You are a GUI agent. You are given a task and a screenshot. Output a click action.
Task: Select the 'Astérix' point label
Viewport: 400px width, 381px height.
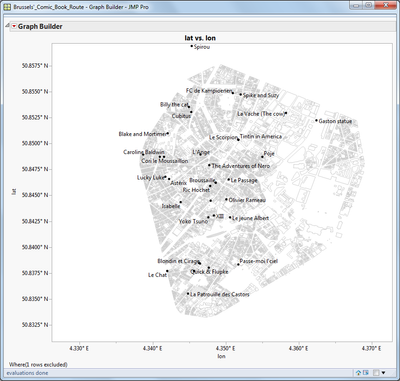click(x=179, y=183)
